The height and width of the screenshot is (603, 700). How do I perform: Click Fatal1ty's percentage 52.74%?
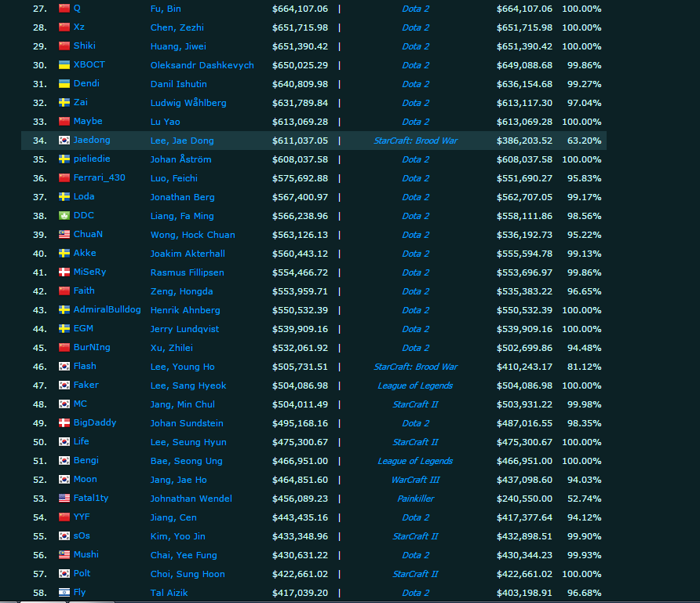[x=585, y=499]
